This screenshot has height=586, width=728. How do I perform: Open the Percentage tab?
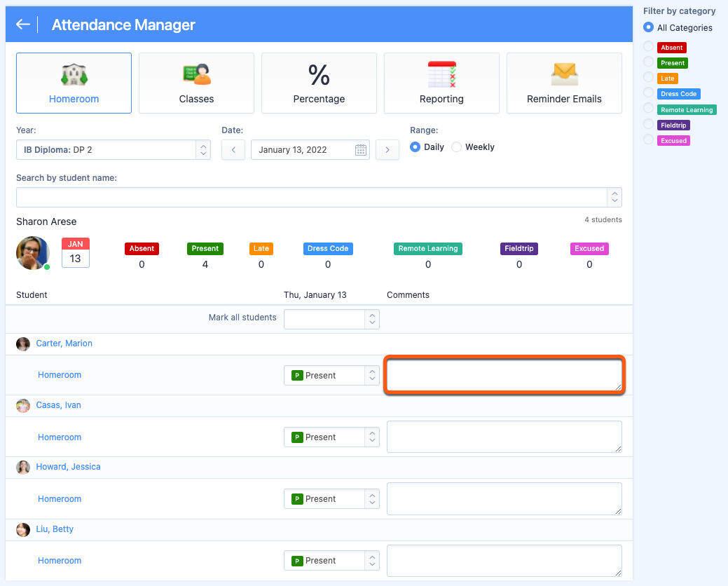pyautogui.click(x=319, y=83)
